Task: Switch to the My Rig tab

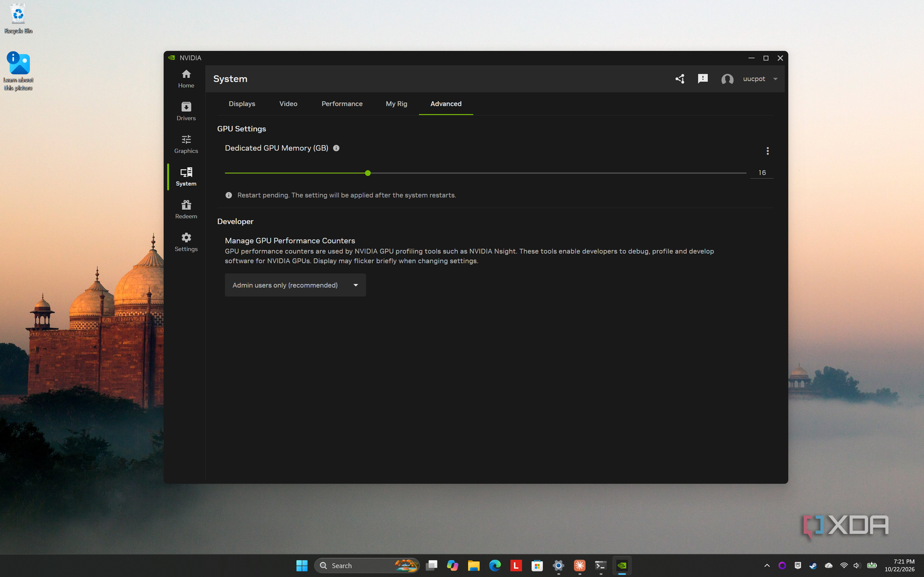Action: [x=396, y=104]
